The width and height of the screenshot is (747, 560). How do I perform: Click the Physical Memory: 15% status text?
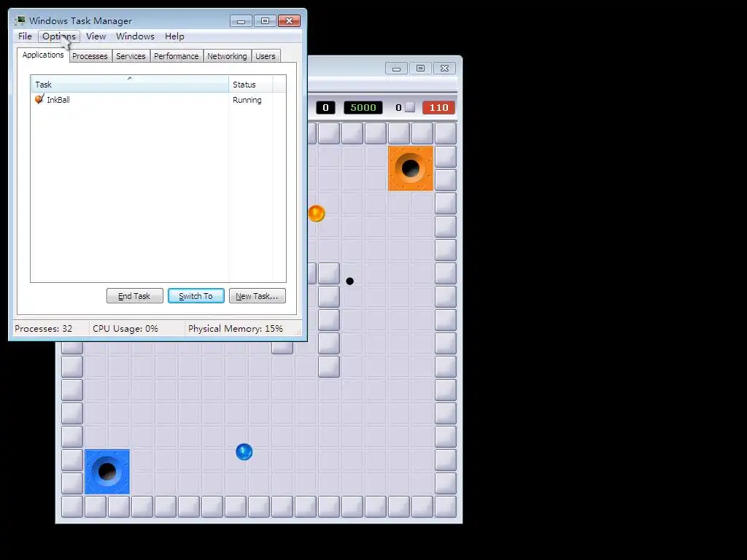236,329
